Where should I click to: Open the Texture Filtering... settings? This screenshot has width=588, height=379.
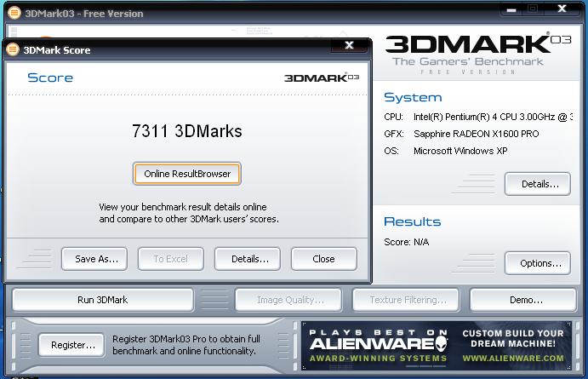coord(408,300)
